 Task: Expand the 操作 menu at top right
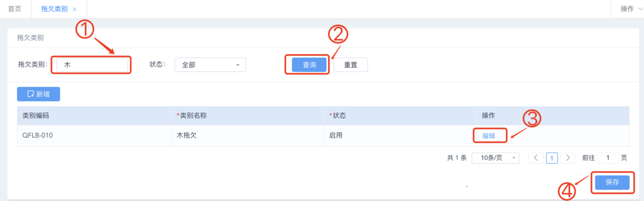[x=631, y=9]
